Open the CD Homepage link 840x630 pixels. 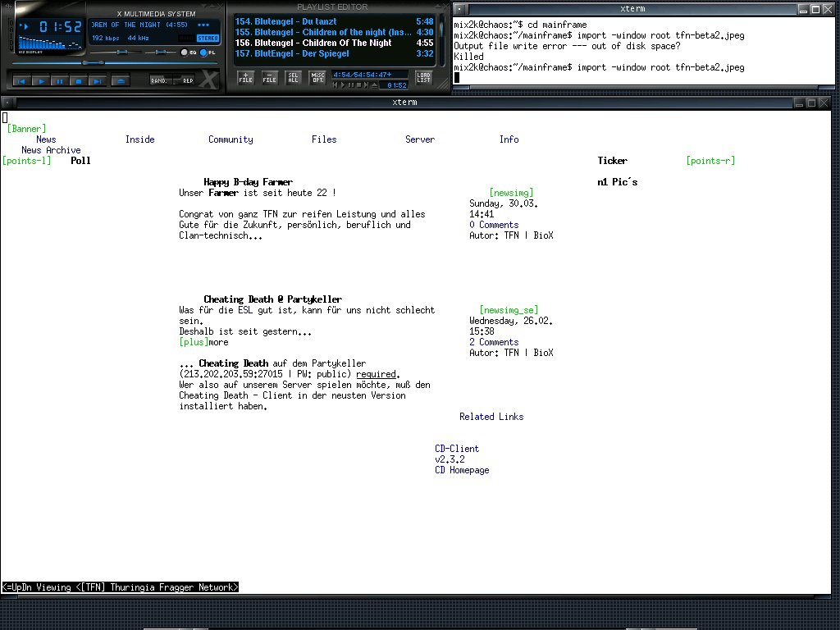point(462,470)
